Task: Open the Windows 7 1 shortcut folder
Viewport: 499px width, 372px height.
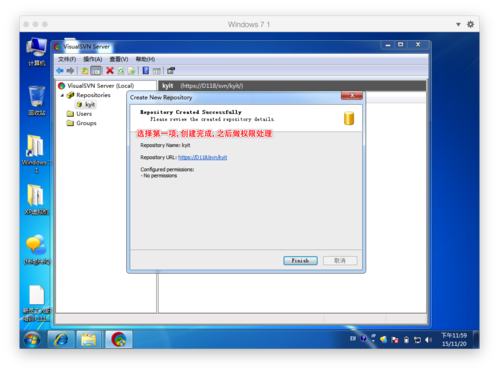Action: tap(35, 154)
